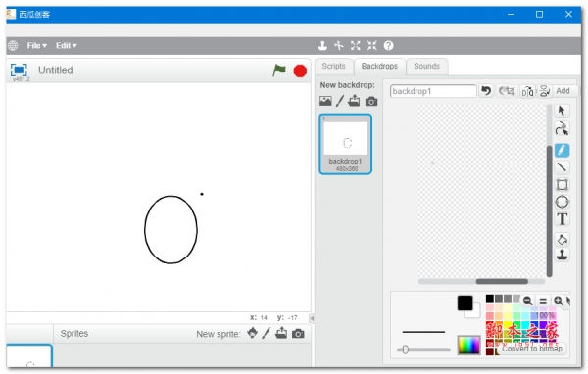Select the backdrop1 thumbnail
Screen dimensions: 588x374
(345, 144)
